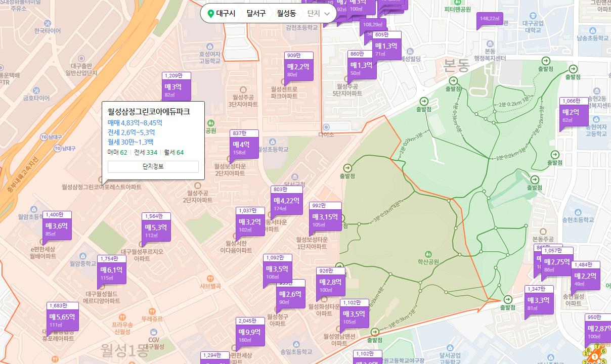Open the 매1.3억 50㎡ price marker
The image size is (611, 364).
362,68
